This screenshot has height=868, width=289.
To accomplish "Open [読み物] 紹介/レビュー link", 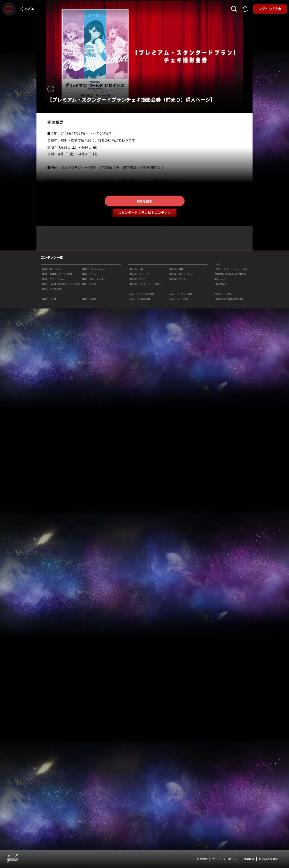I will coord(182,274).
